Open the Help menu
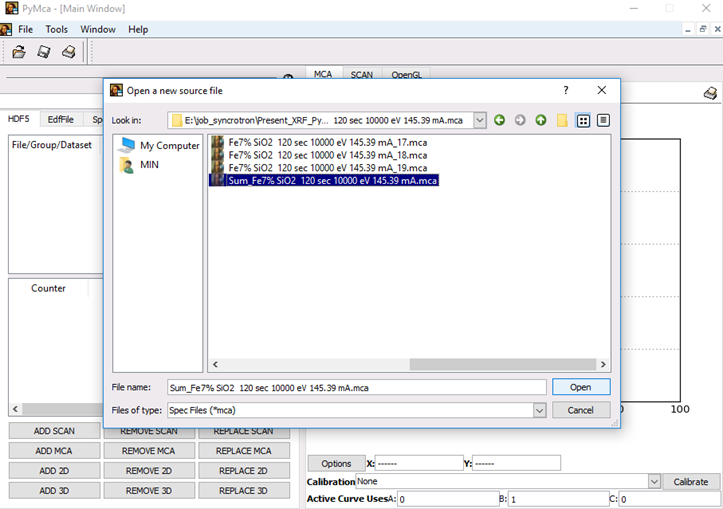723x509 pixels. pyautogui.click(x=138, y=30)
